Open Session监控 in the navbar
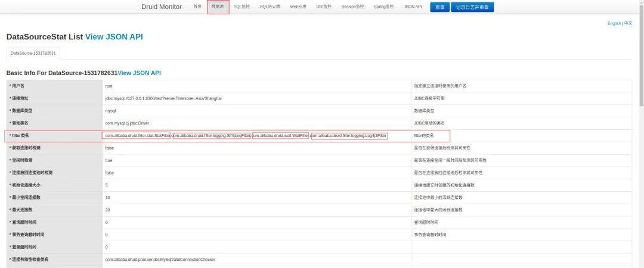Image resolution: width=644 pixels, height=268 pixels. 352,7
